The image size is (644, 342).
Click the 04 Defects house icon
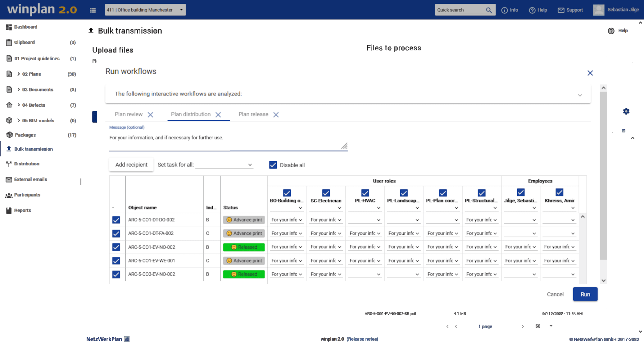(x=9, y=105)
